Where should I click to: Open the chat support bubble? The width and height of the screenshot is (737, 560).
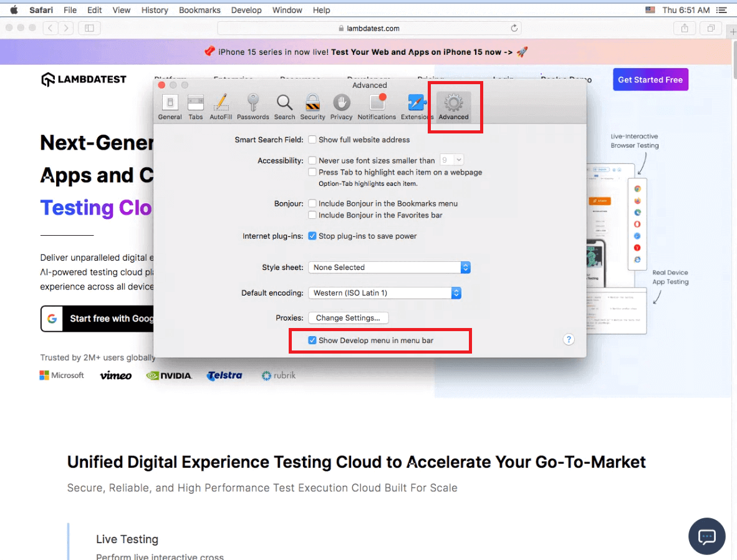(x=707, y=536)
